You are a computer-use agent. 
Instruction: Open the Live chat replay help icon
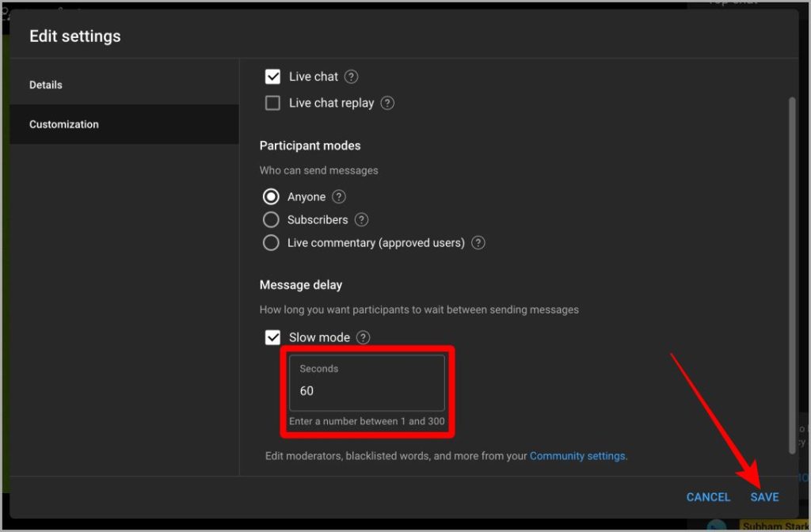click(387, 103)
